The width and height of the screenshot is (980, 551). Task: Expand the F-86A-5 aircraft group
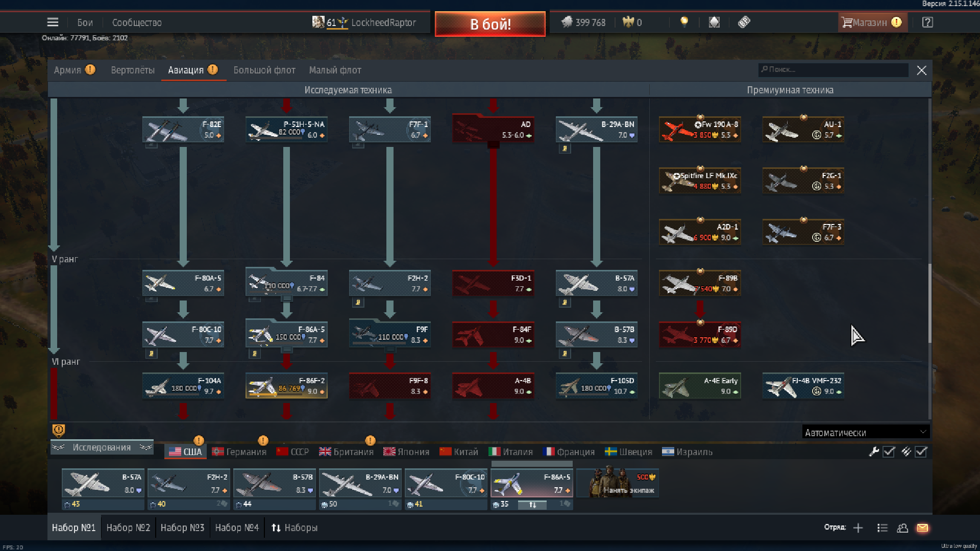[x=286, y=334]
